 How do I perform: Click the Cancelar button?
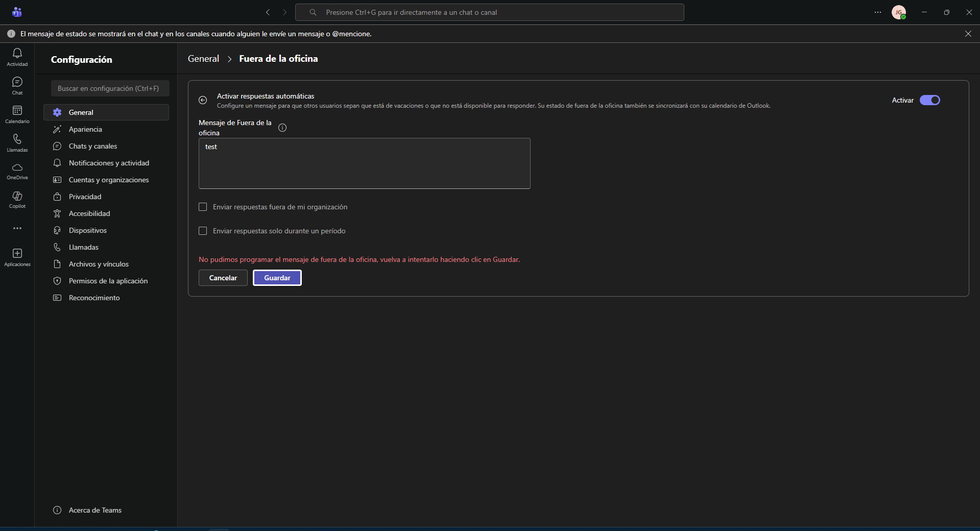[223, 278]
